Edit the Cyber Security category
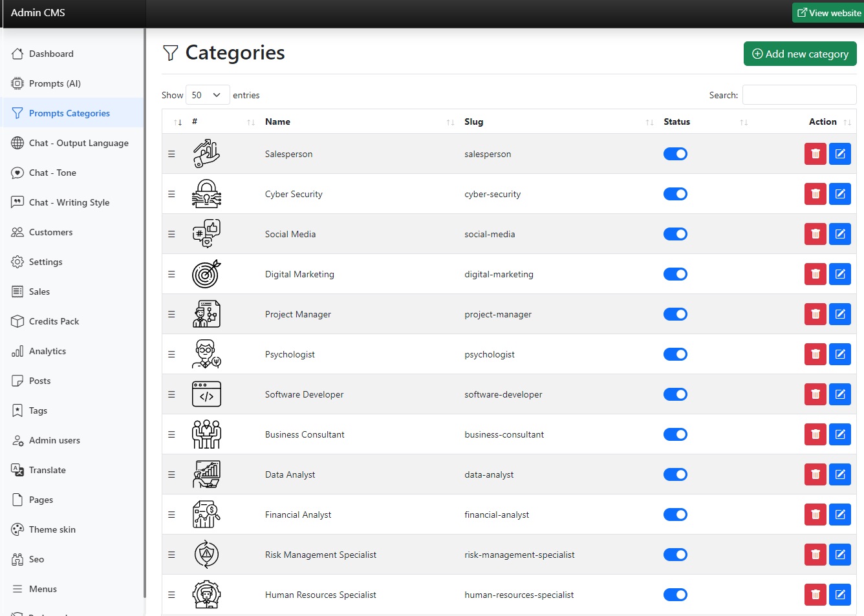This screenshot has height=616, width=864. tap(839, 194)
